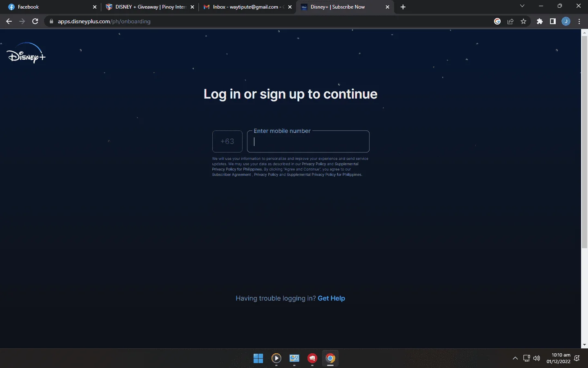588x368 pixels.
Task: Open the Chrome profile avatar
Action: [x=566, y=21]
